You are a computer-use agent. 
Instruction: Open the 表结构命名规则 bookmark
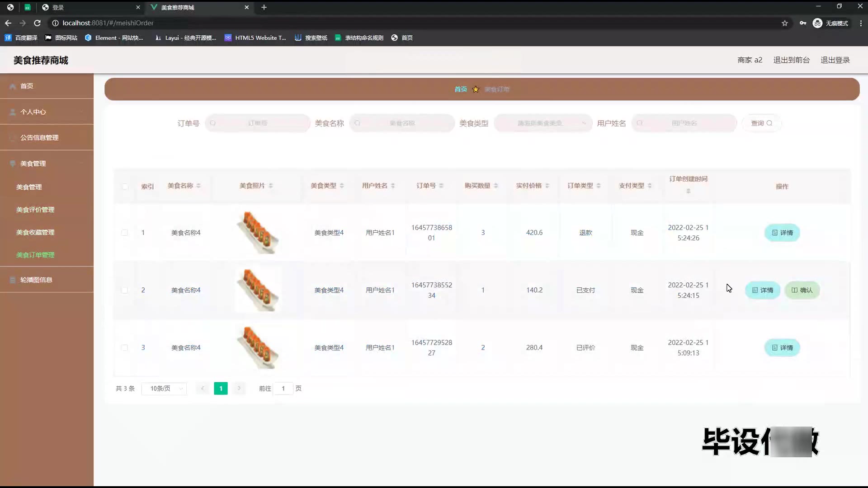359,38
